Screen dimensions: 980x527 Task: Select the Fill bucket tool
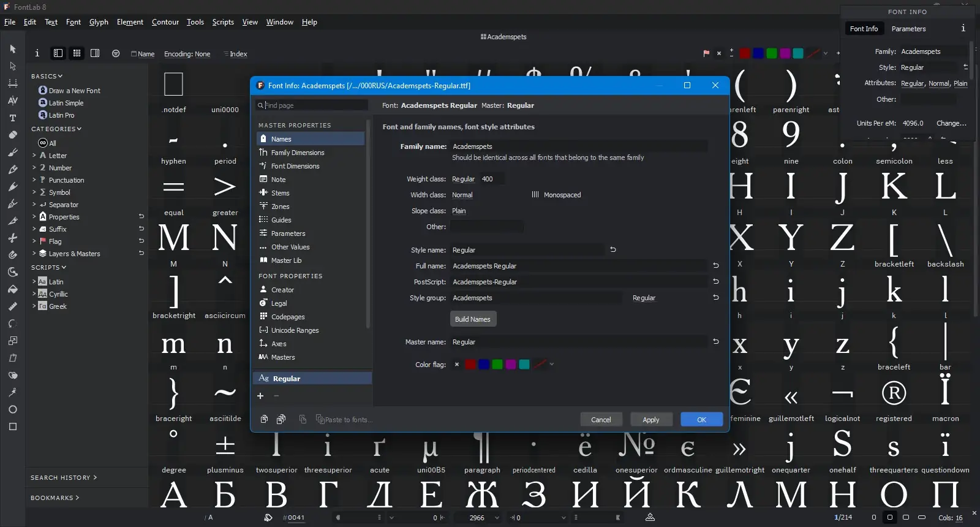click(13, 289)
